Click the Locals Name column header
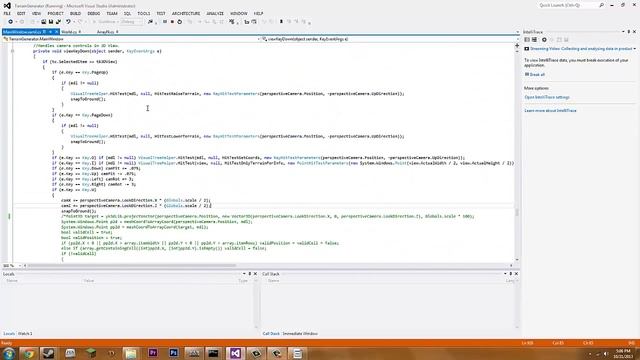Image resolution: width=640 pixels, height=360 pixels. point(12,281)
